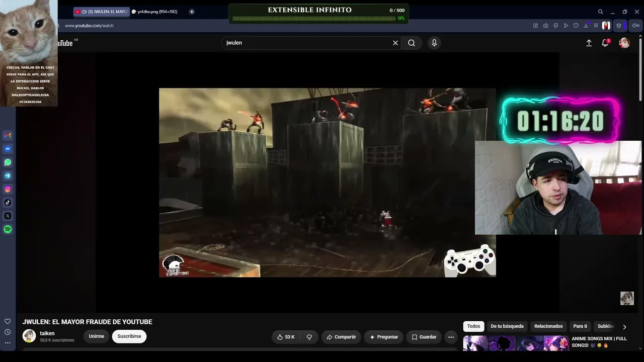
Task: Click the browser profile picture in toolbar
Action: (x=606, y=26)
